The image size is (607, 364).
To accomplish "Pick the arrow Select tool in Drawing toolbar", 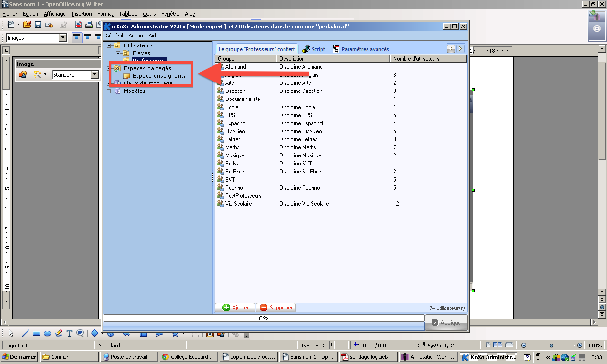I will 11,333.
